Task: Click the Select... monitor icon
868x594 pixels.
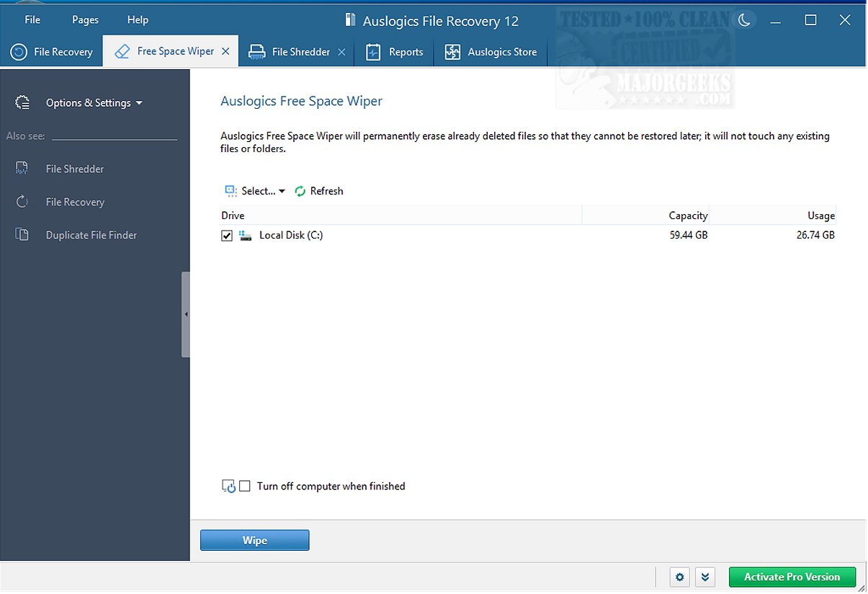Action: (x=231, y=191)
